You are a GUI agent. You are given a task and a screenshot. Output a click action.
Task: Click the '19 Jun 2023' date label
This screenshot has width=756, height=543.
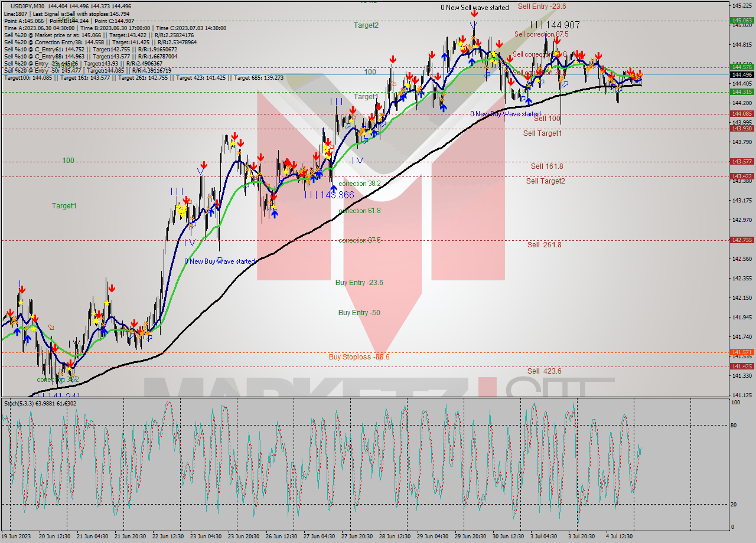[x=16, y=537]
